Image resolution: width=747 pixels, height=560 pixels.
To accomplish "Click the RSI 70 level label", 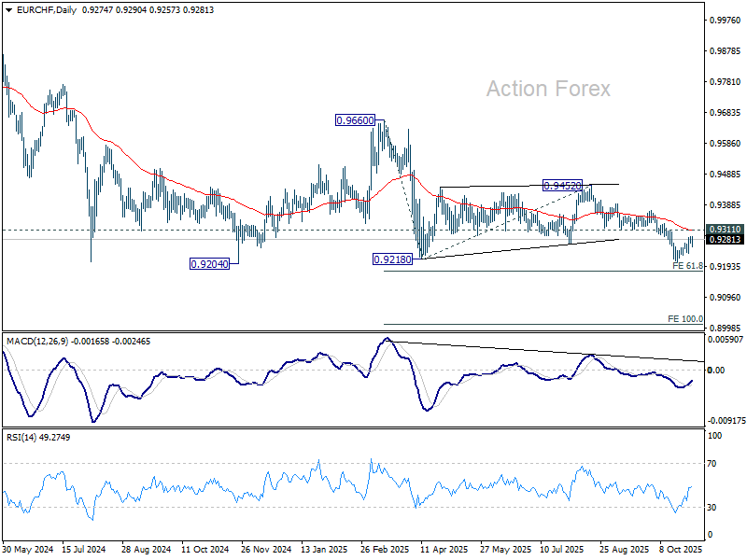I will click(712, 463).
